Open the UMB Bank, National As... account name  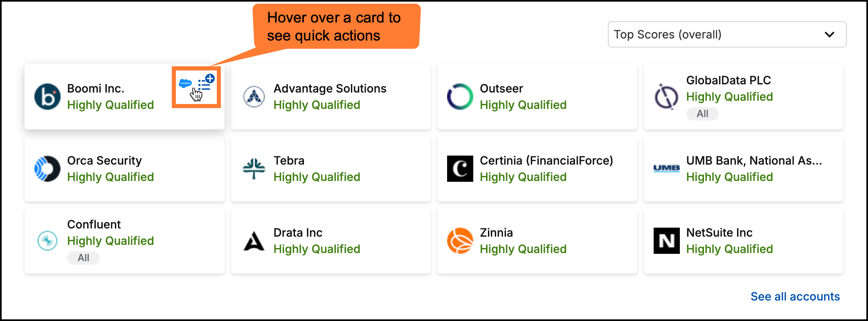click(x=753, y=160)
